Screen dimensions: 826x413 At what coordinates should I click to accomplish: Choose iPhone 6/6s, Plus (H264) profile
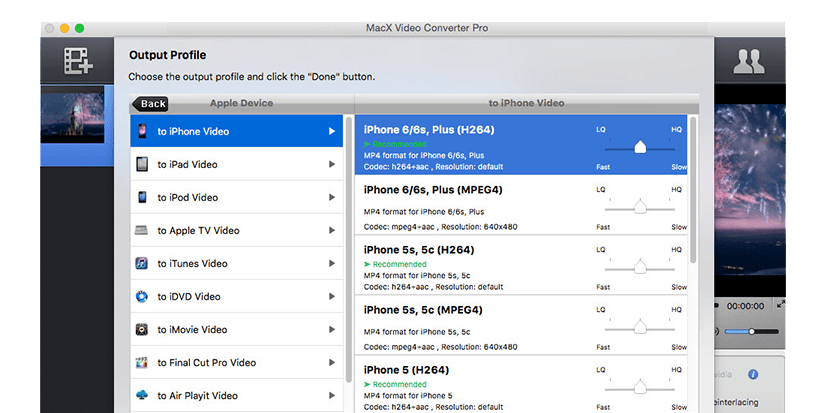click(x=521, y=145)
